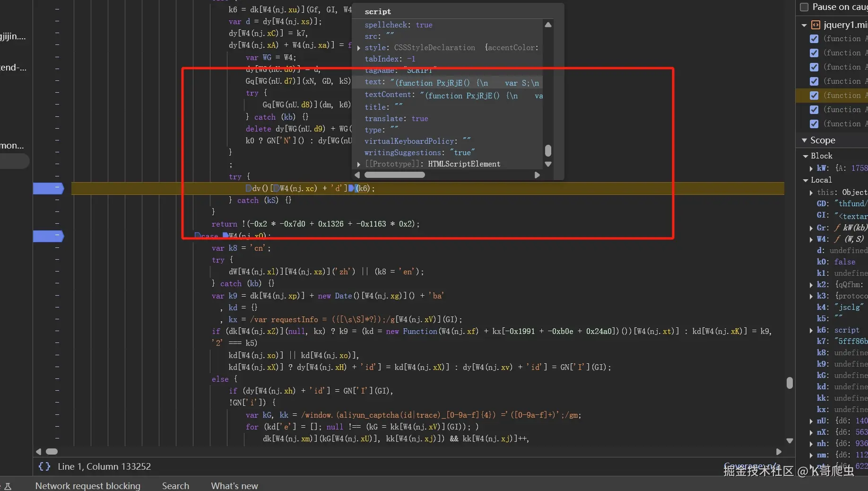Click the popup's scroll-right arrow
Image resolution: width=868 pixels, height=491 pixels.
[537, 175]
